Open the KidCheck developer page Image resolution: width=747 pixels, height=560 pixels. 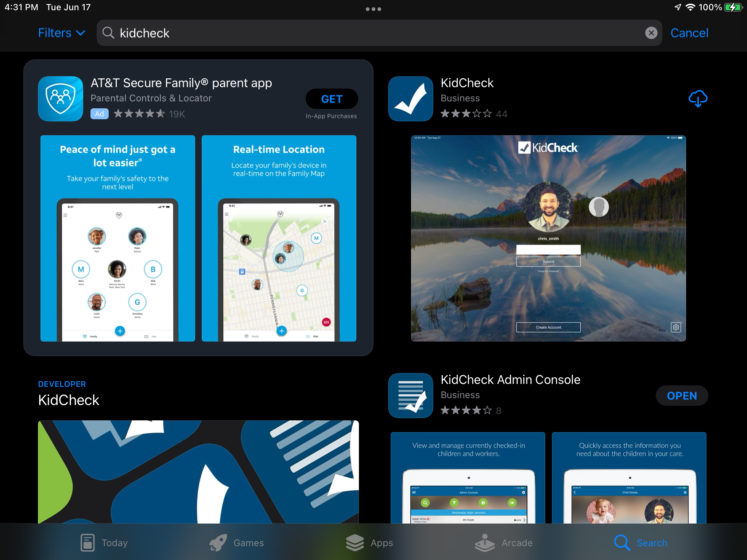pos(69,400)
